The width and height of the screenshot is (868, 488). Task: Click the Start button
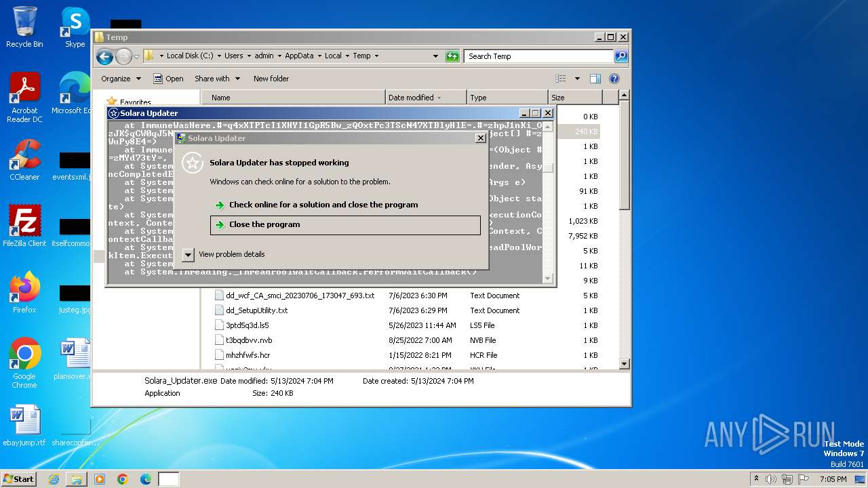pos(18,479)
